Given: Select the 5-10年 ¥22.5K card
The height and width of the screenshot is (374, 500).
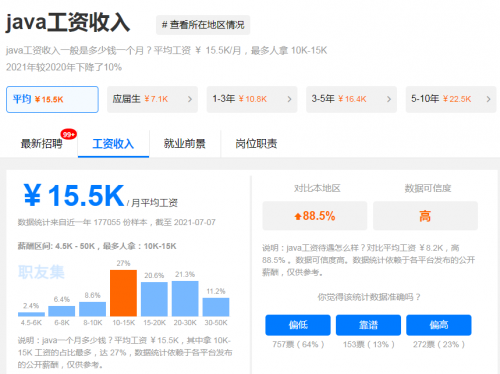Looking at the screenshot, I should click(x=451, y=99).
